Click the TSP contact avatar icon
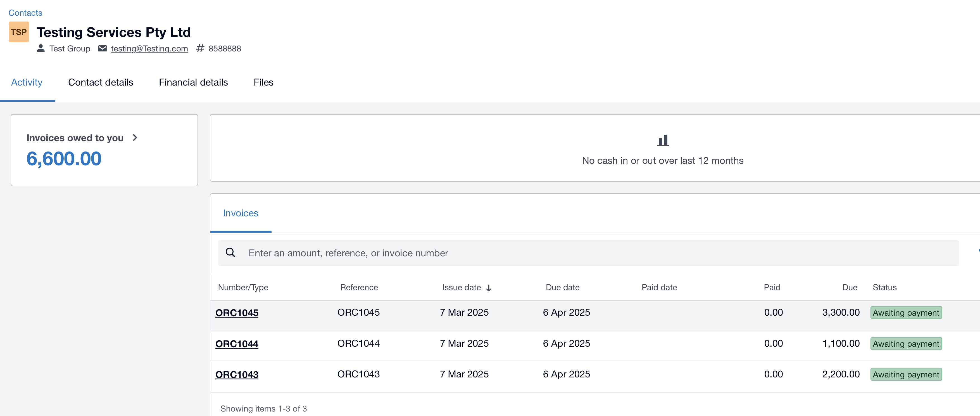The width and height of the screenshot is (980, 416). (x=19, y=32)
